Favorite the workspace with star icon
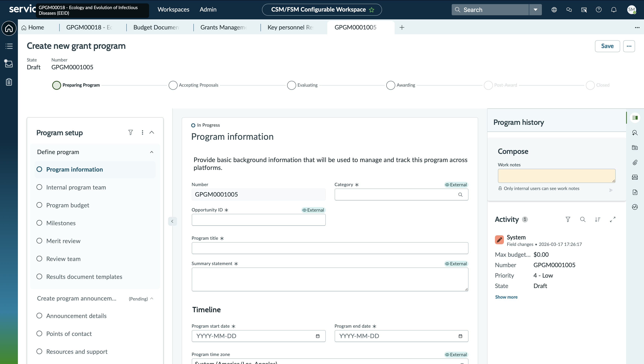 click(372, 10)
